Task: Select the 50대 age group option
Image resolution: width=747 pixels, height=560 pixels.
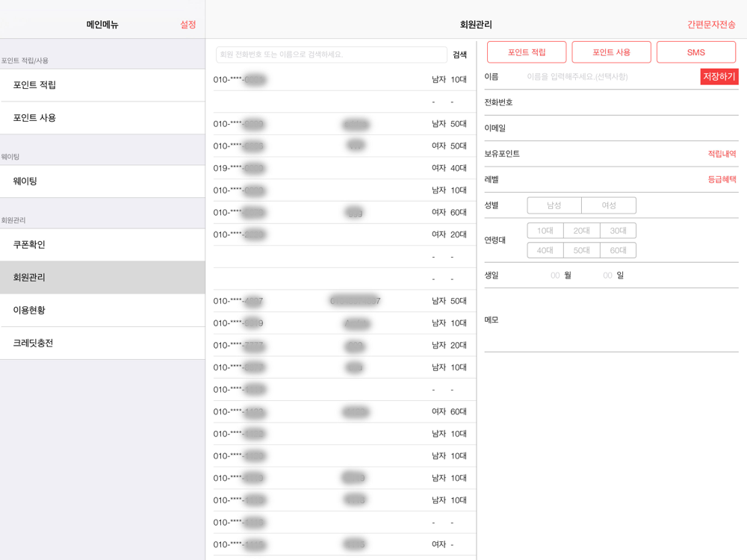Action: (581, 250)
